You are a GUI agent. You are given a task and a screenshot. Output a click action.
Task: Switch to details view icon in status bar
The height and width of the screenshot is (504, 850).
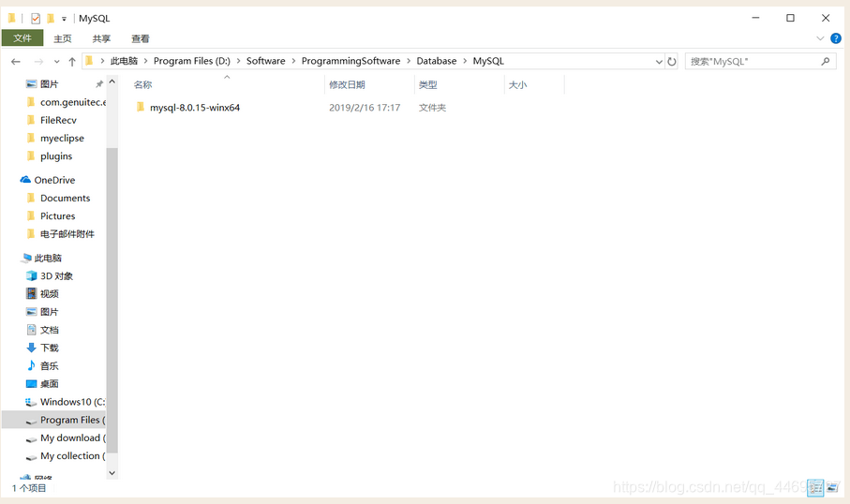tap(815, 488)
